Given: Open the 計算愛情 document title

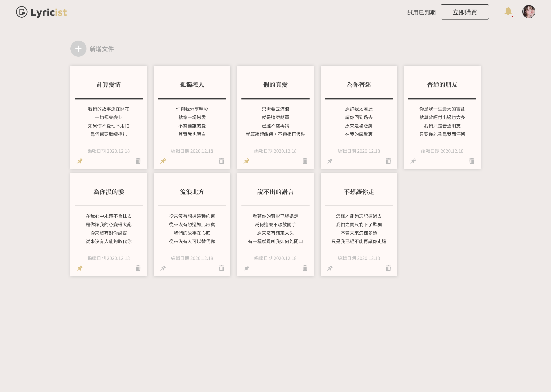Looking at the screenshot, I should pos(108,85).
